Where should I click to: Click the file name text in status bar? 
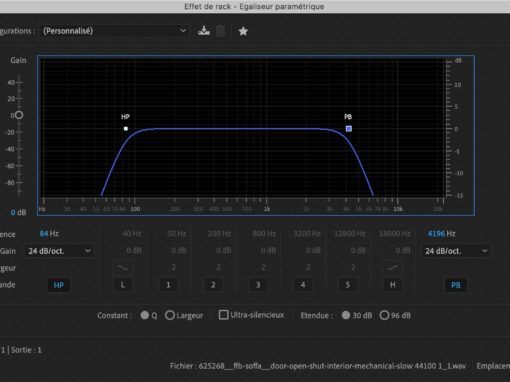318,366
